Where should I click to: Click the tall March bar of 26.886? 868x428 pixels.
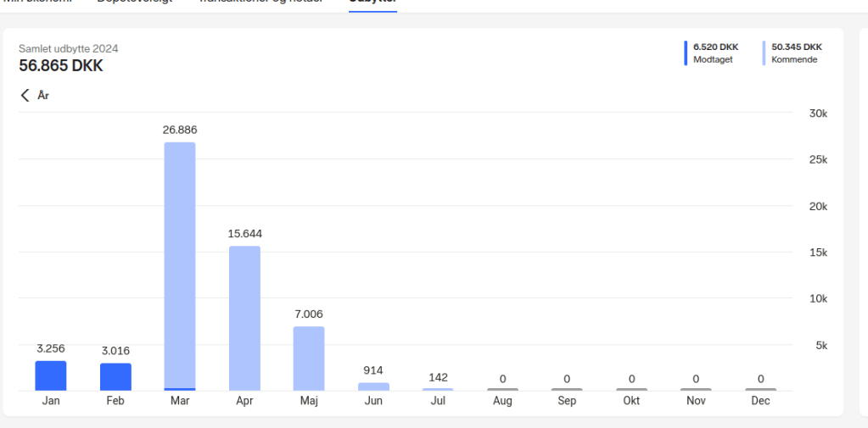180,264
